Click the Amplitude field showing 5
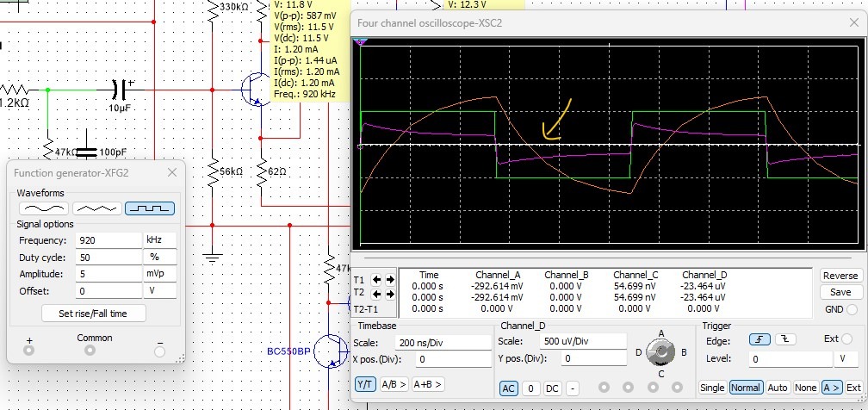 point(108,274)
